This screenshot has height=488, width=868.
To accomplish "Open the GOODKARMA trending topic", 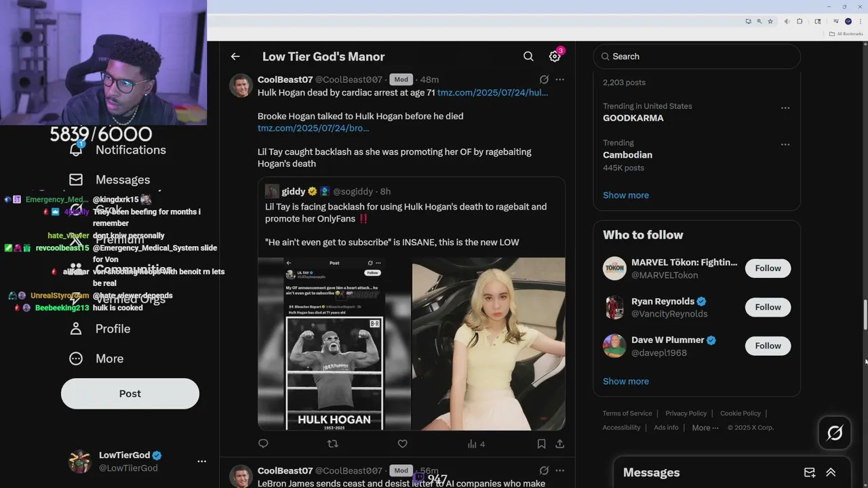I will (633, 118).
